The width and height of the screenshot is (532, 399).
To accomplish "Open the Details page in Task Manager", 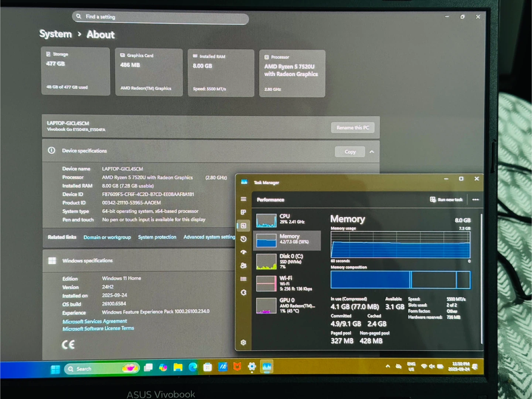I will [x=243, y=279].
